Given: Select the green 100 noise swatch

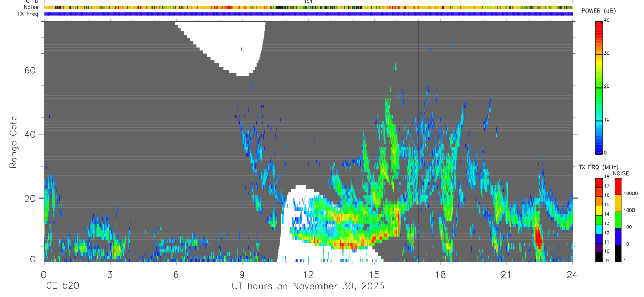Looking at the screenshot, I should (618, 220).
